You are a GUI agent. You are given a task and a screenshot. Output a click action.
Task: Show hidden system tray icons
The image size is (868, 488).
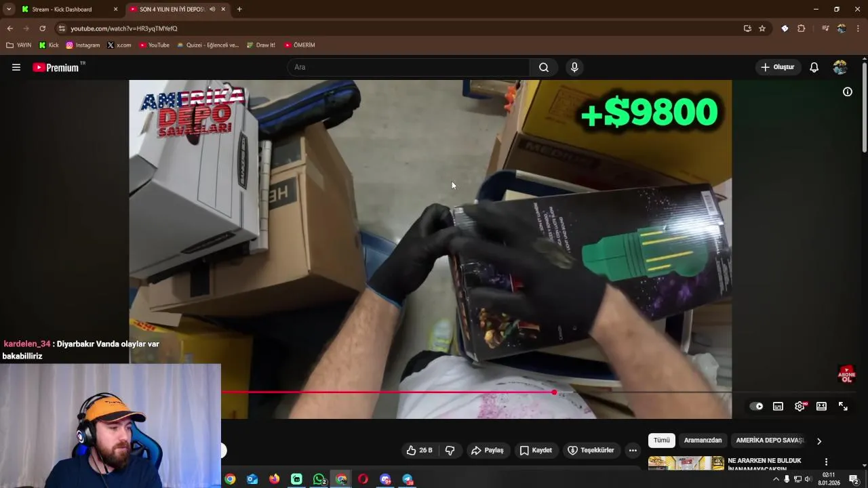[x=776, y=479]
